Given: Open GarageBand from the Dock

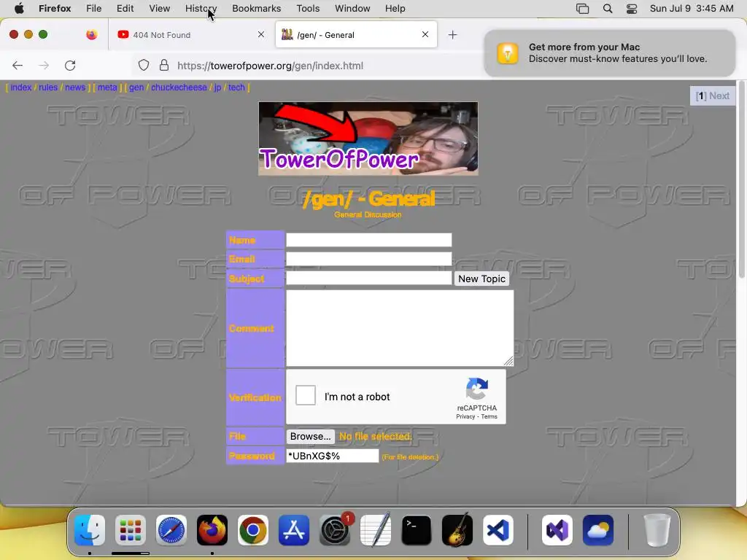Looking at the screenshot, I should 457,530.
